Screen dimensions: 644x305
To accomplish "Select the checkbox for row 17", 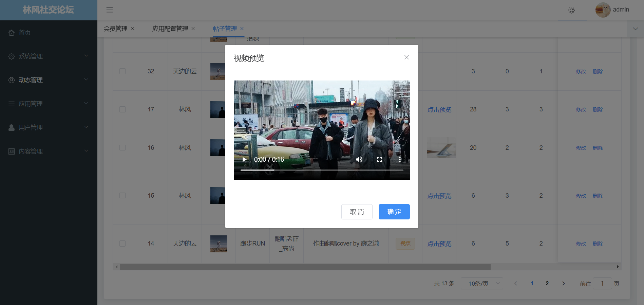I will click(122, 109).
